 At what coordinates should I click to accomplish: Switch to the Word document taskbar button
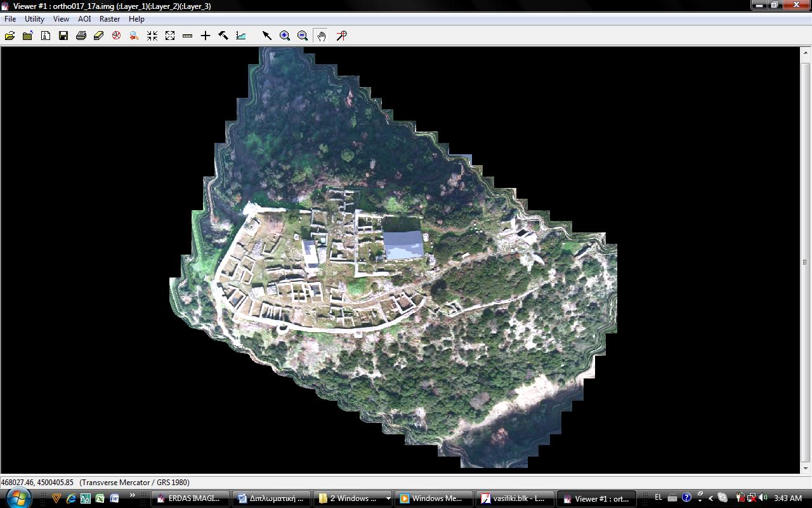point(272,498)
